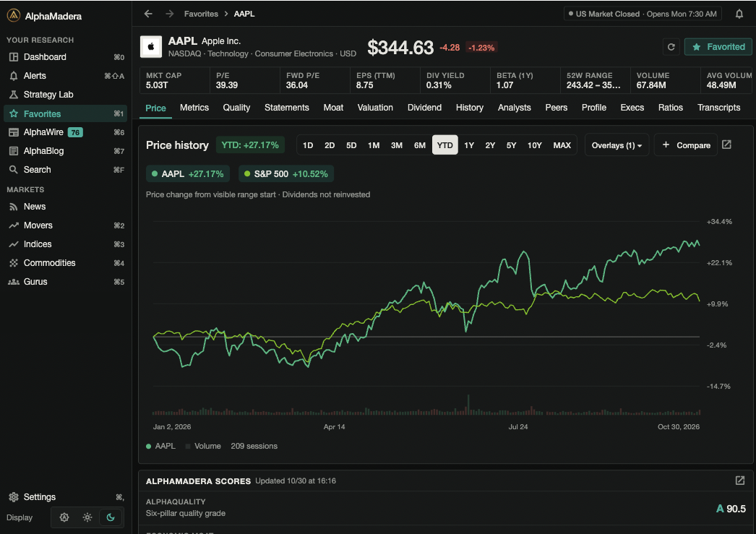Open the Alerts bell in sidebar
756x534 pixels.
[x=66, y=76]
